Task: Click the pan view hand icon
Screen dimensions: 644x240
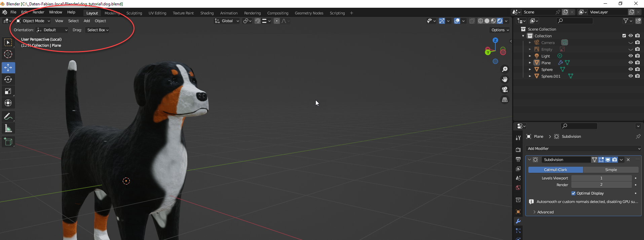Action: coord(505,79)
